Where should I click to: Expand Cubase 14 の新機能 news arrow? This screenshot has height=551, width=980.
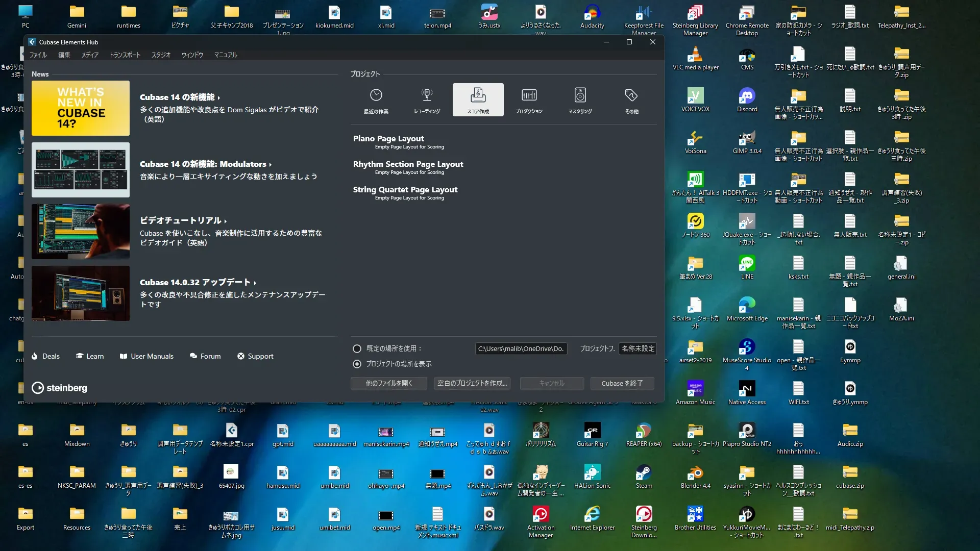219,98
